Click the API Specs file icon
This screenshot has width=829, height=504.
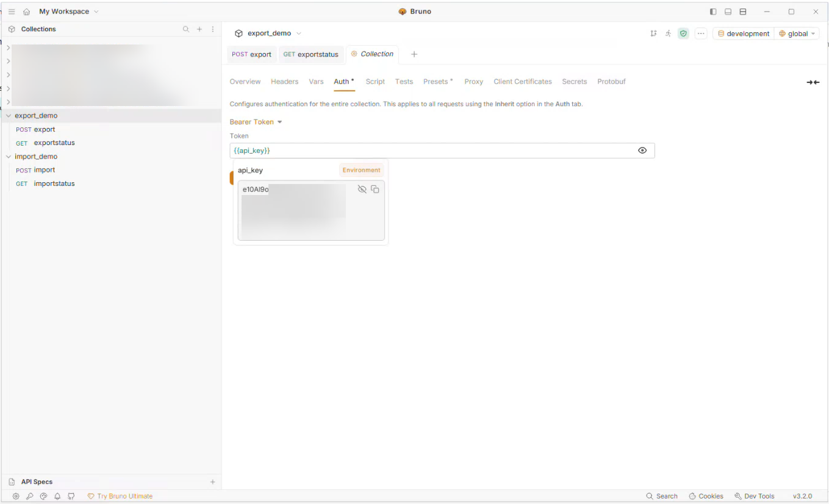pos(12,482)
